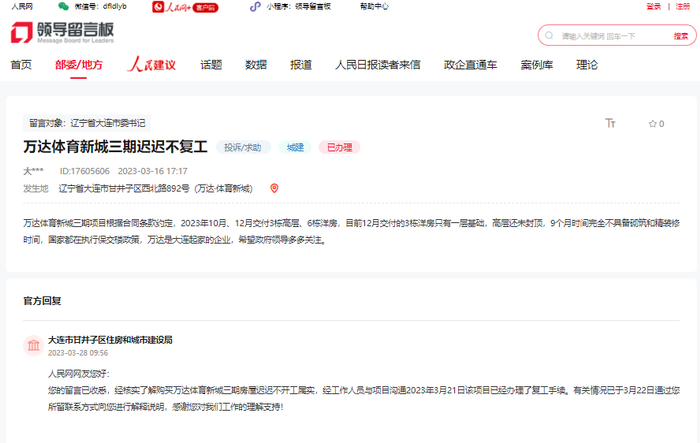Click the 搜索 button in search box
Viewport: 700px width, 443px height.
(x=681, y=36)
